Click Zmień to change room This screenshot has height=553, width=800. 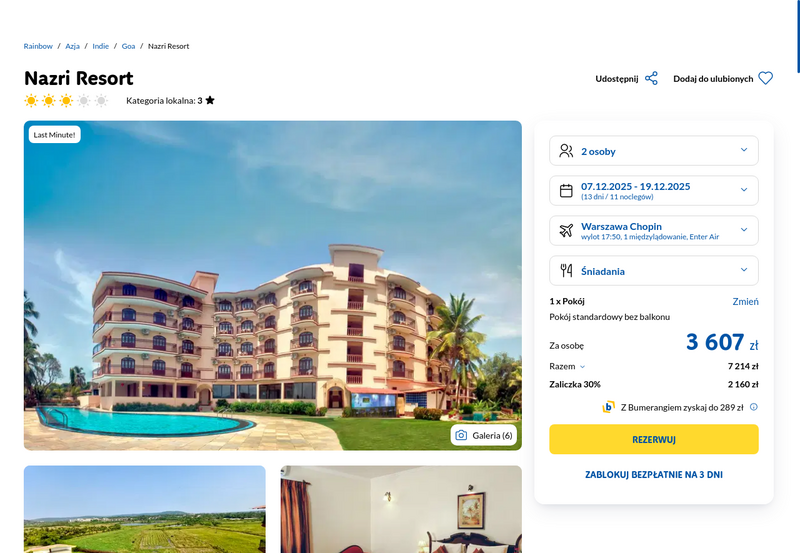pyautogui.click(x=745, y=301)
